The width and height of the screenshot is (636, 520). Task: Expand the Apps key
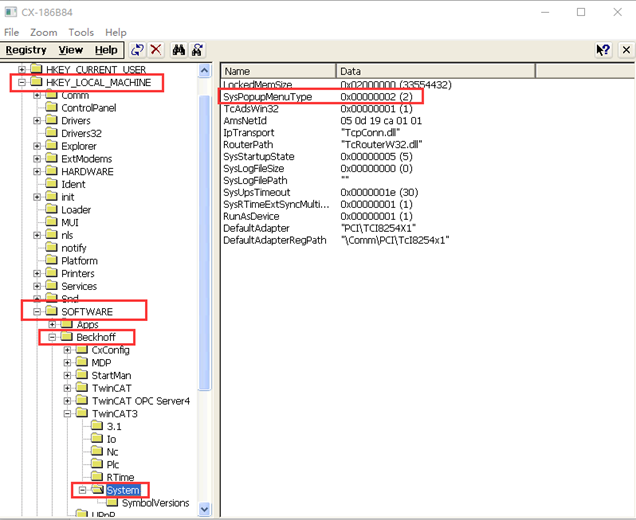52,324
